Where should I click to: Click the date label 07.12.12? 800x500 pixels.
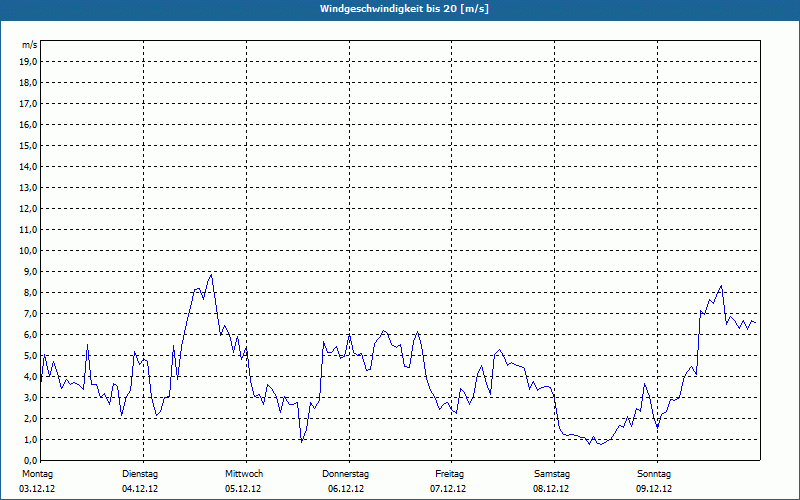point(448,489)
